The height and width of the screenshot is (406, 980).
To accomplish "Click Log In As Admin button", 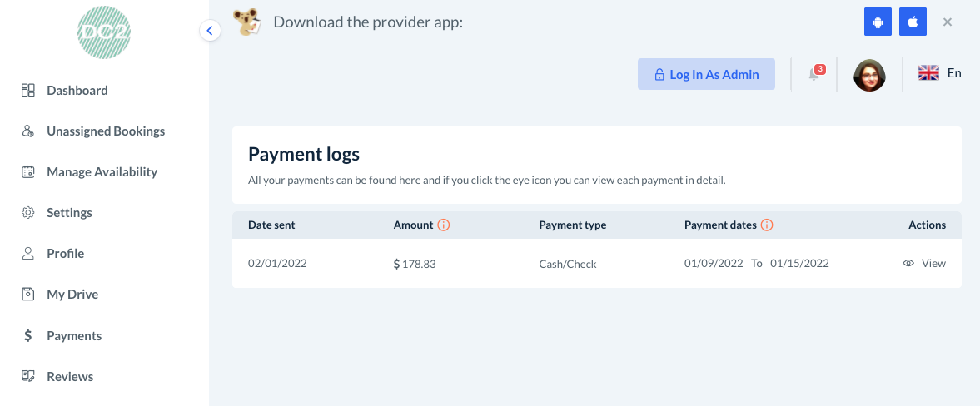I will click(x=706, y=74).
